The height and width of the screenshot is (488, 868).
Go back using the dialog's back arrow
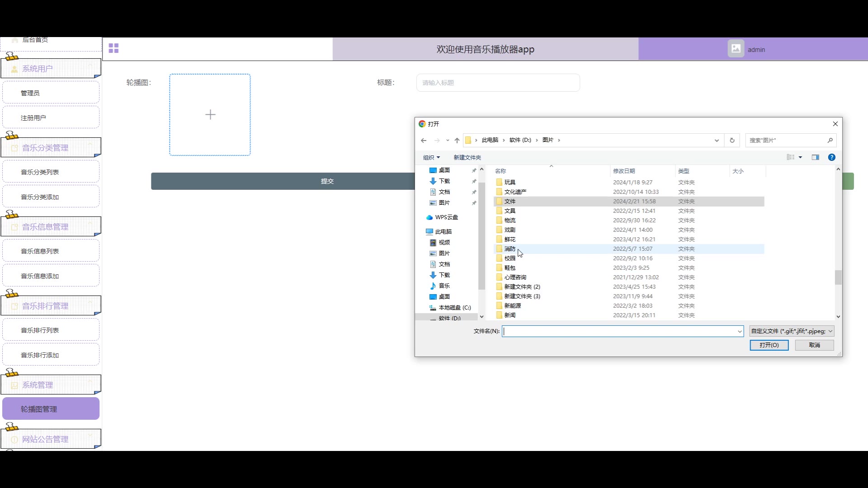(x=424, y=141)
